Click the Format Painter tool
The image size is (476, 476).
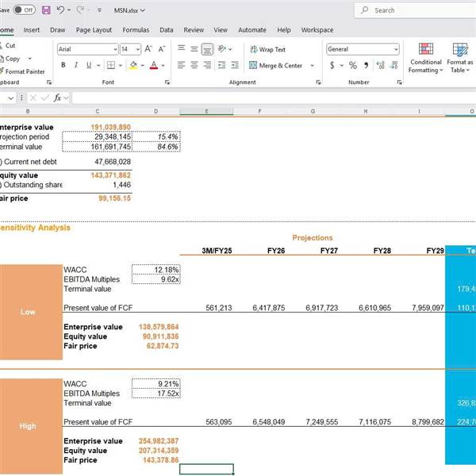24,71
